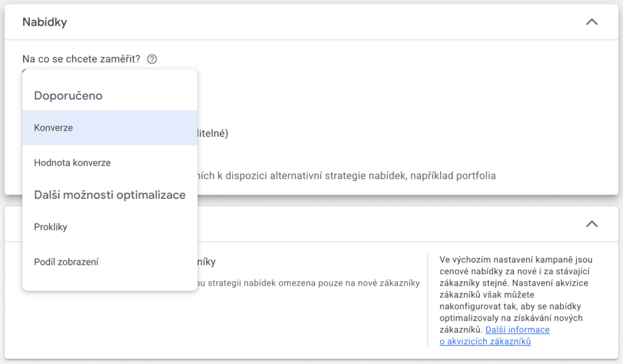The height and width of the screenshot is (364, 623).
Task: Click the Doporučeno group header
Action: point(68,95)
